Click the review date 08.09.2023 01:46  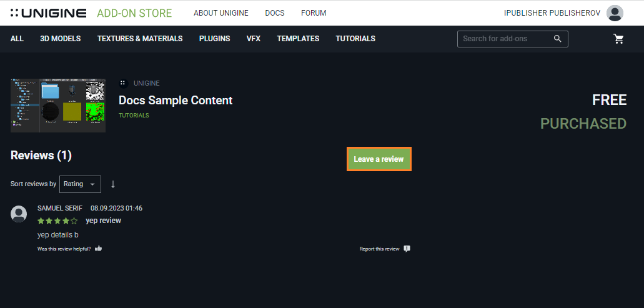point(117,208)
